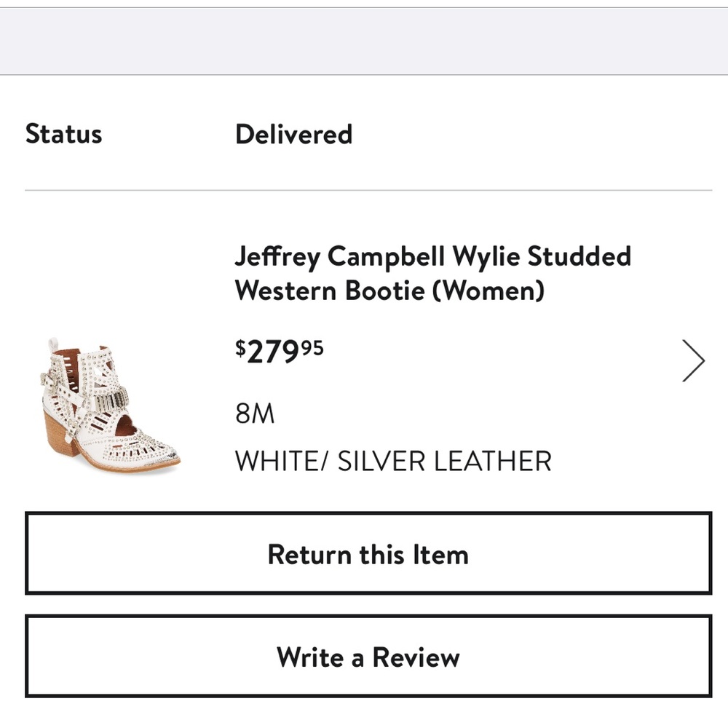Click the size label "8M"
The height and width of the screenshot is (728, 728).
coord(254,412)
